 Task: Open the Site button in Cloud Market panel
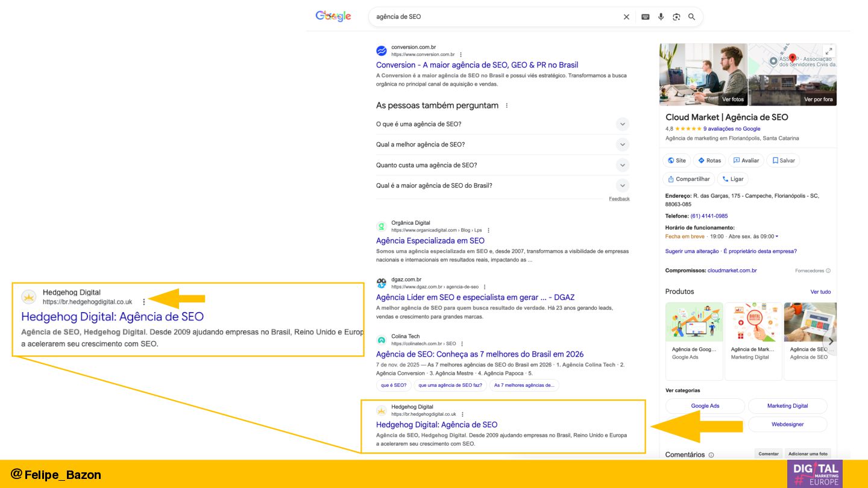point(676,160)
